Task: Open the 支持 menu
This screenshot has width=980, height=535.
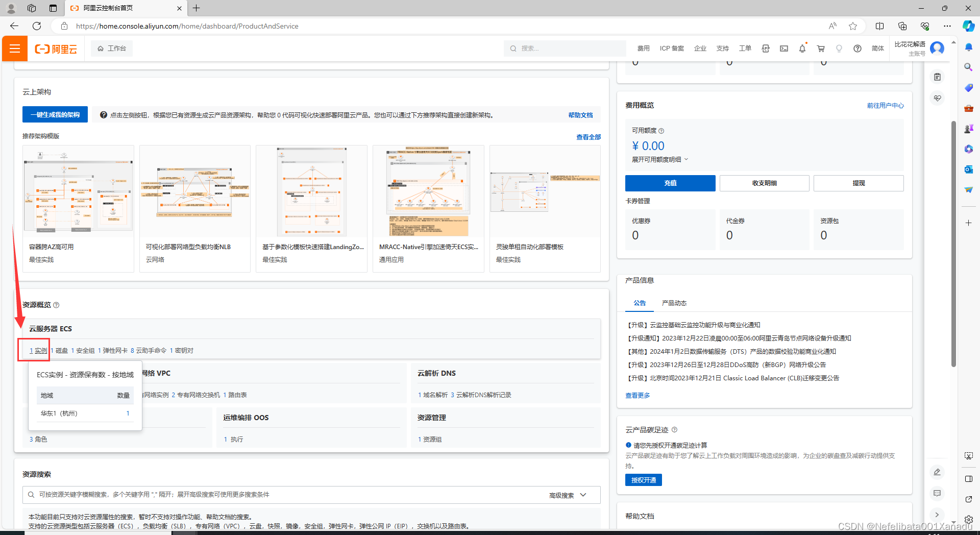Action: pyautogui.click(x=723, y=48)
